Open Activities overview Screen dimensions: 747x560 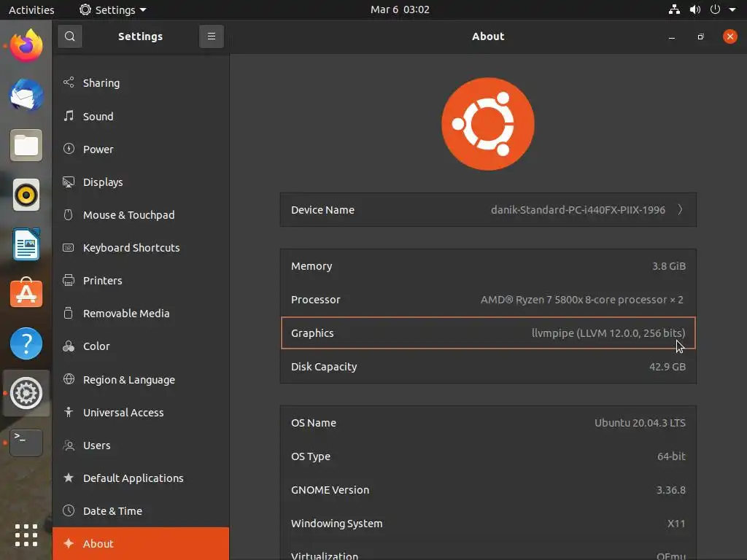(31, 9)
